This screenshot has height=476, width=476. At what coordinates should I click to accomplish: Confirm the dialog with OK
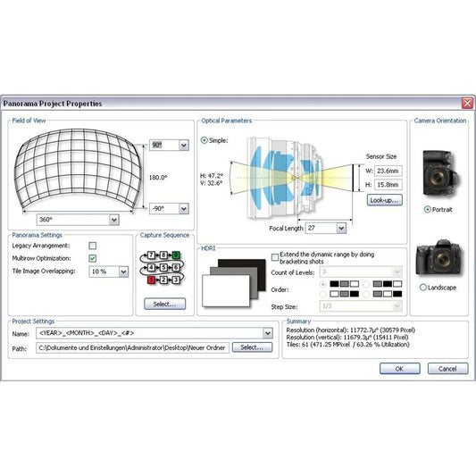coord(400,369)
